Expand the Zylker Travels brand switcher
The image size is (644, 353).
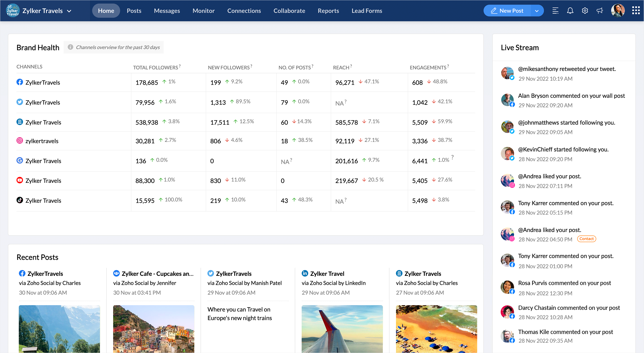point(69,11)
